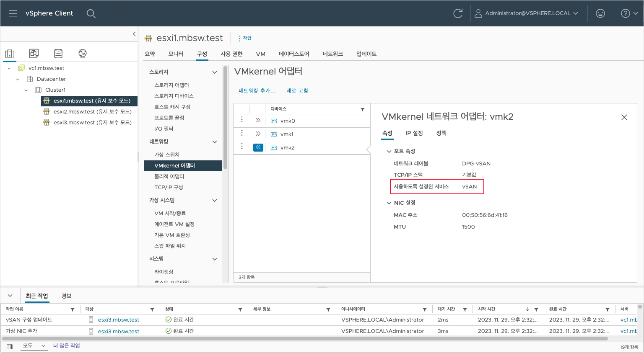Open vmk0 row actions menu
Screen dimensions: 644x353
(242, 120)
